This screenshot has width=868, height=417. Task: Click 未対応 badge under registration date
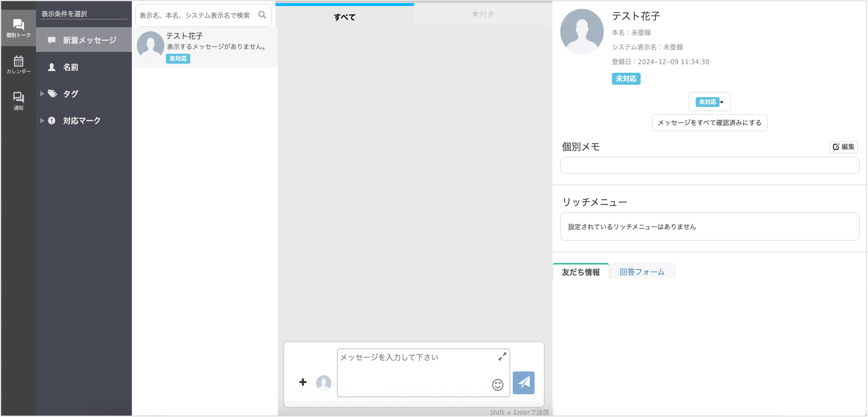tap(626, 79)
